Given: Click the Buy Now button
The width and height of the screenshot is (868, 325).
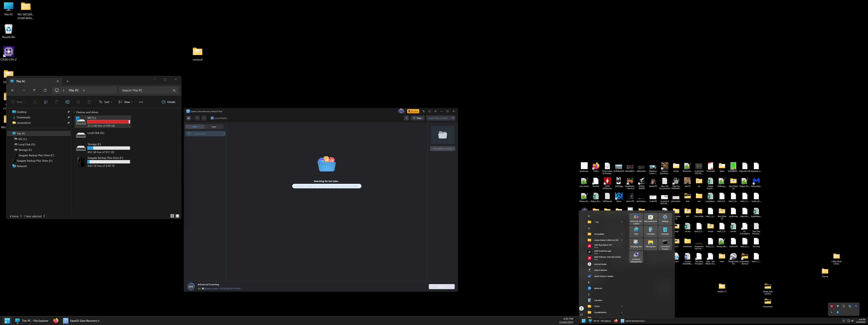Looking at the screenshot, I should 413,111.
